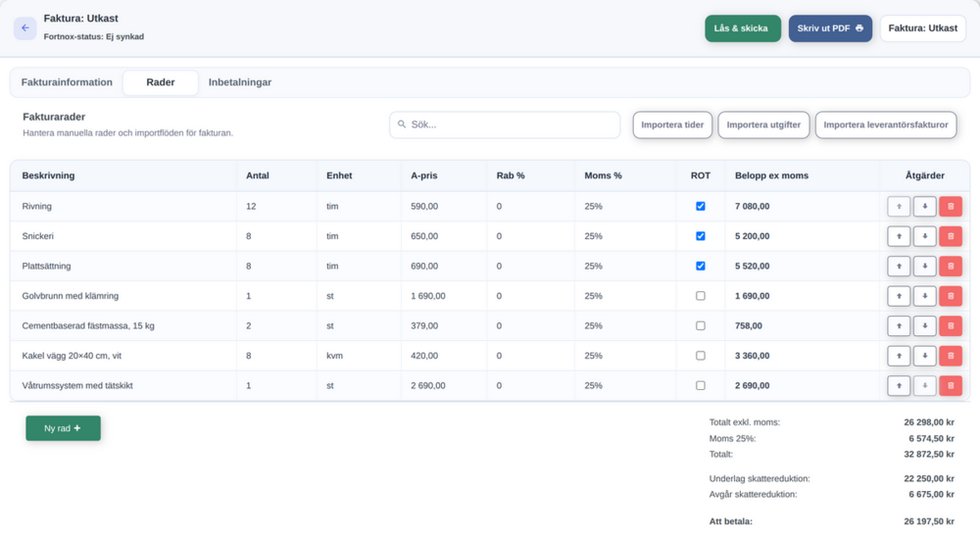This screenshot has width=980, height=540.
Task: Click the Rivning description cell
Action: click(123, 206)
